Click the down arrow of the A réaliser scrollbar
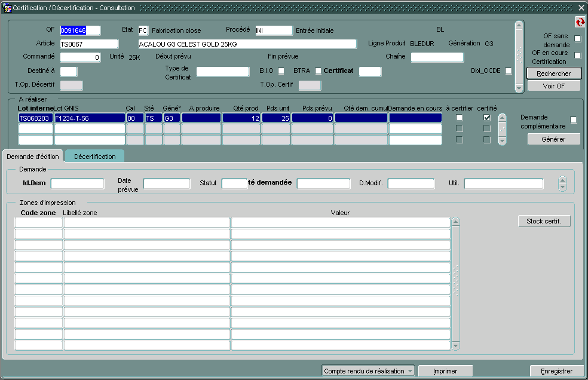The width and height of the screenshot is (588, 380). (x=503, y=141)
